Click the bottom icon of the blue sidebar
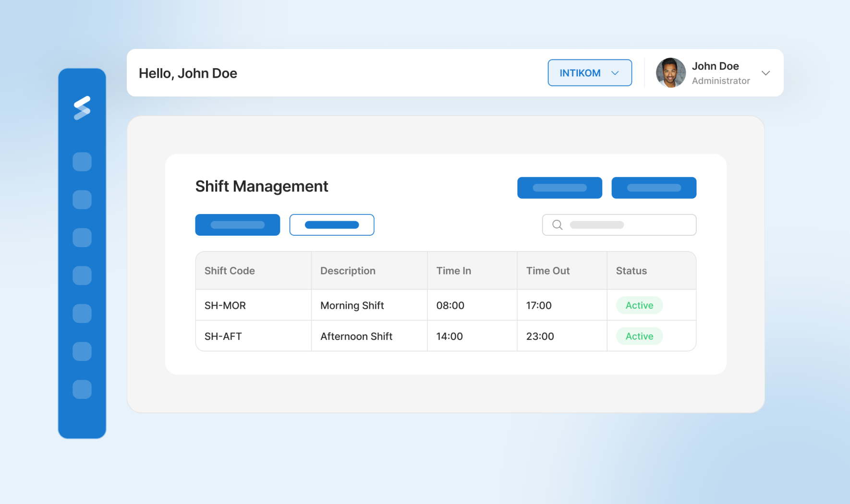 point(82,390)
